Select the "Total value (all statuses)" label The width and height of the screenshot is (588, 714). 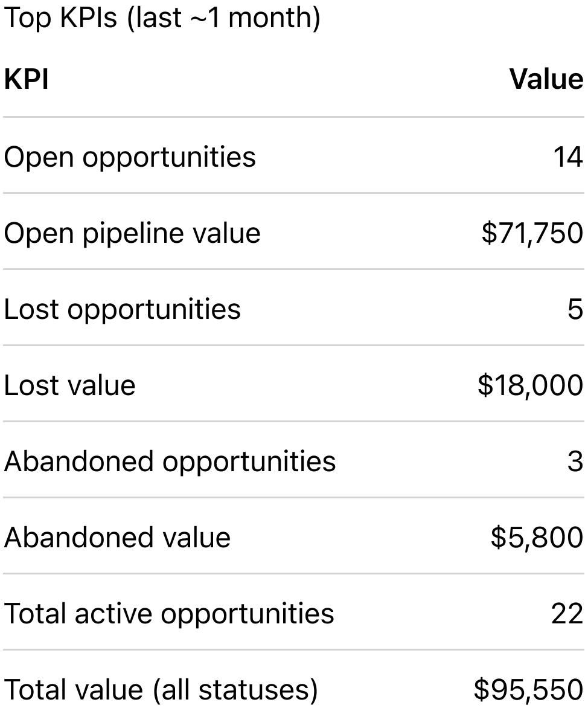click(161, 690)
